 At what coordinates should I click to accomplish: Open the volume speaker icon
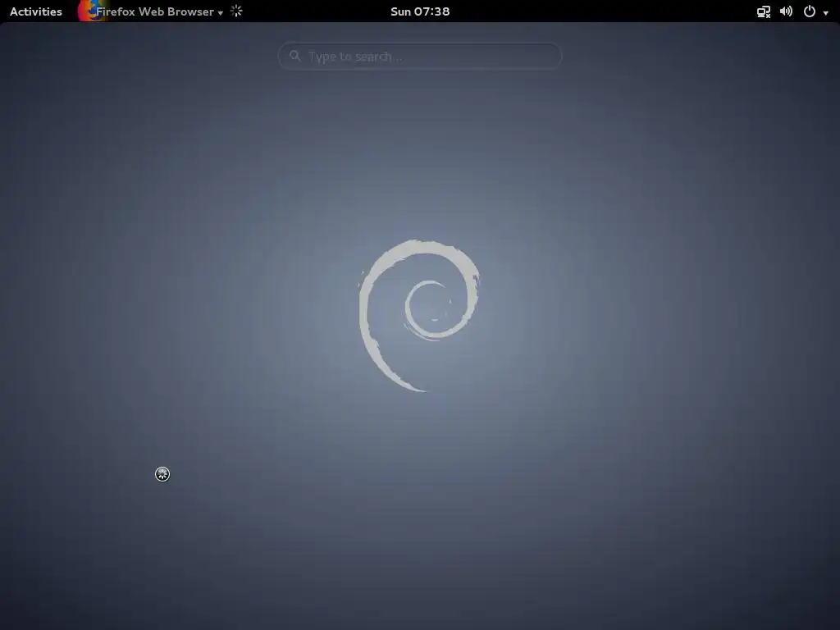786,11
